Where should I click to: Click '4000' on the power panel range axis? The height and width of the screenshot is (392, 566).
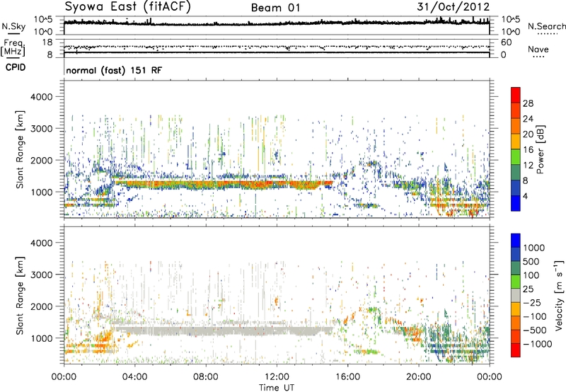pyautogui.click(x=41, y=97)
